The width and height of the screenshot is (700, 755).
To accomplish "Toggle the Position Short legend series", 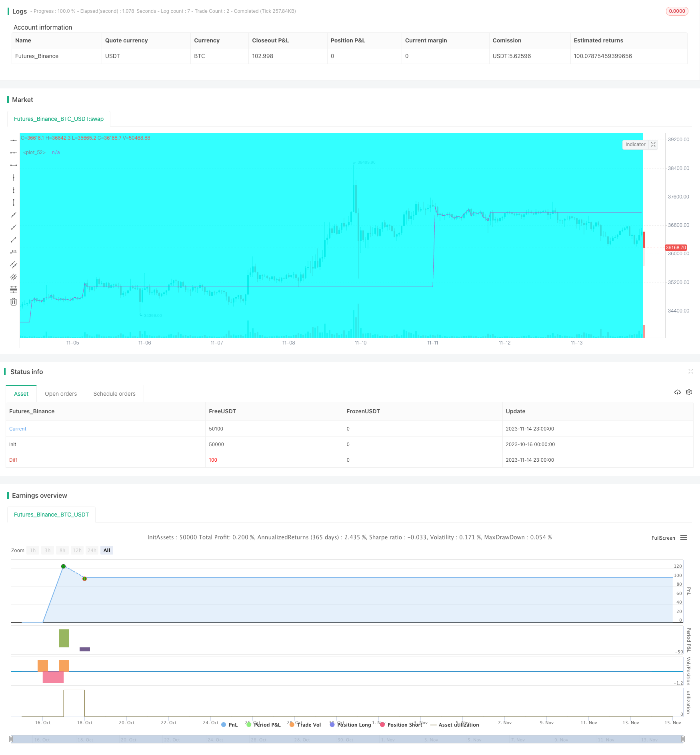I will pyautogui.click(x=401, y=725).
